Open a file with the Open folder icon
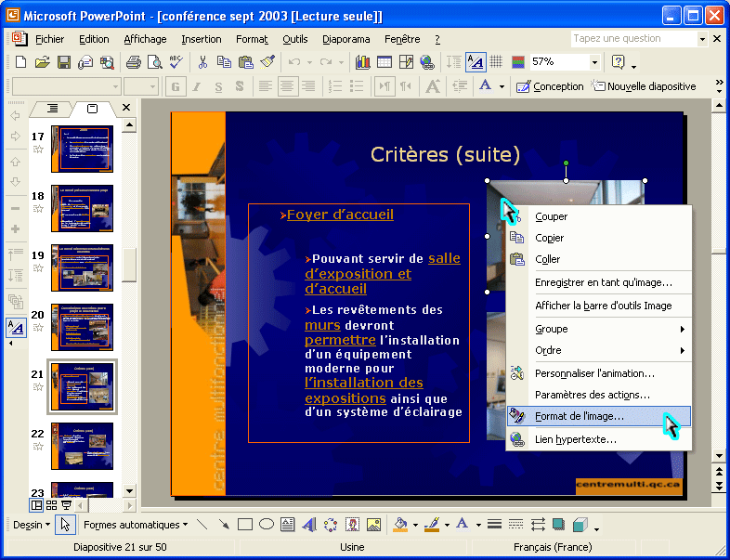730x560 pixels. point(42,62)
